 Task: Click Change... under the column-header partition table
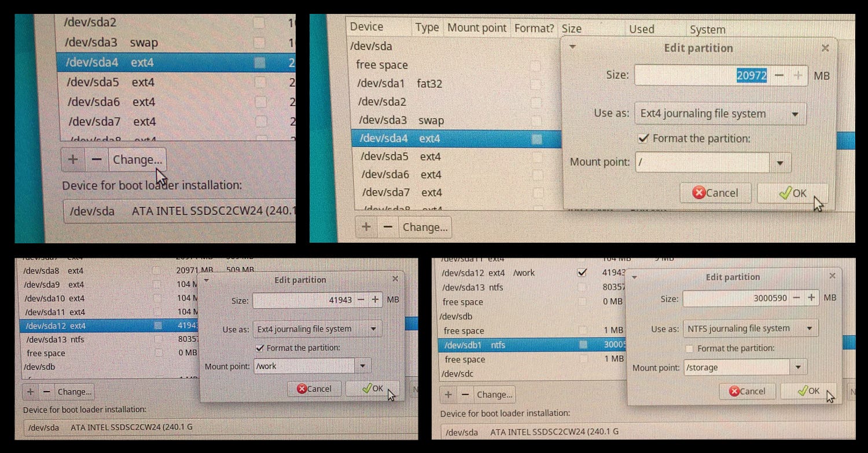425,227
